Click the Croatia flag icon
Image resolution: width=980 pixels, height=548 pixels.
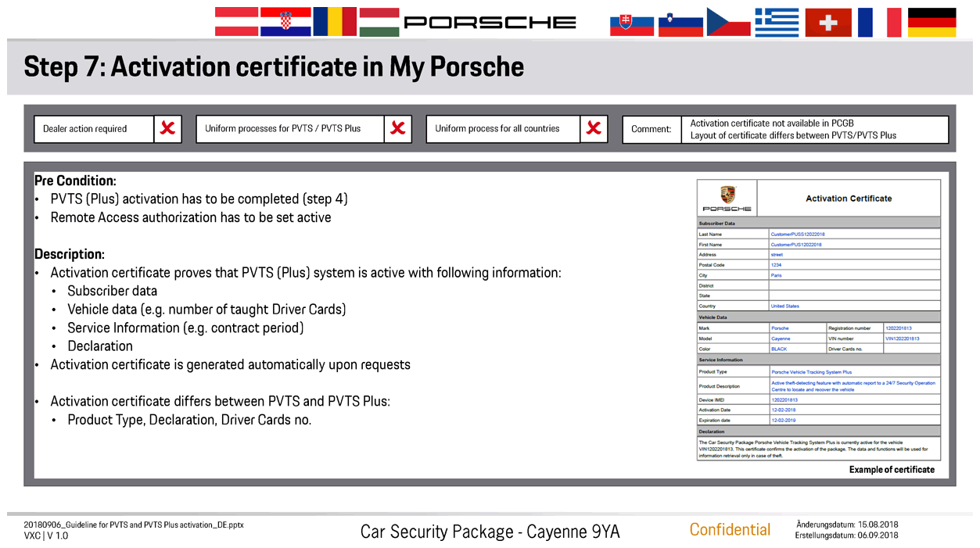(x=285, y=21)
